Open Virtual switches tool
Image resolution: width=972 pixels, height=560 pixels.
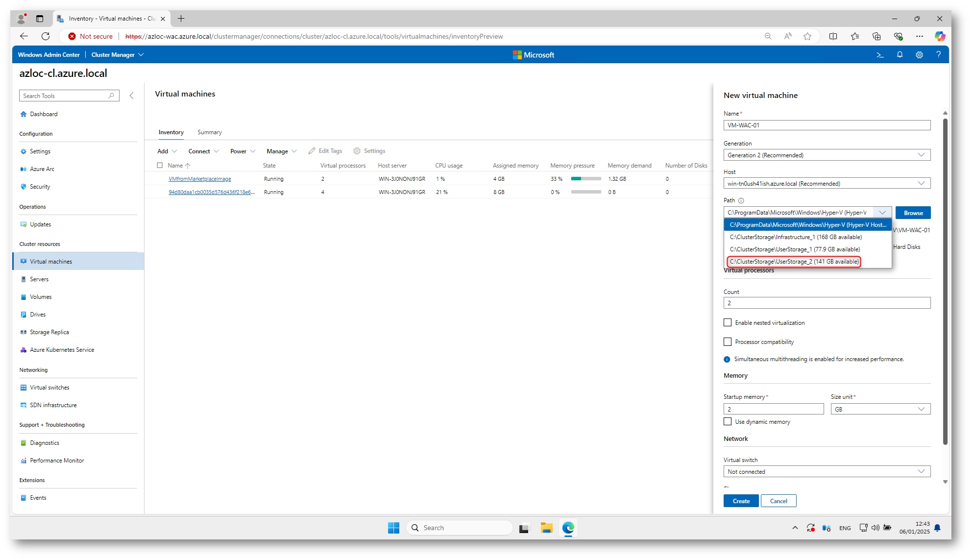pyautogui.click(x=49, y=388)
